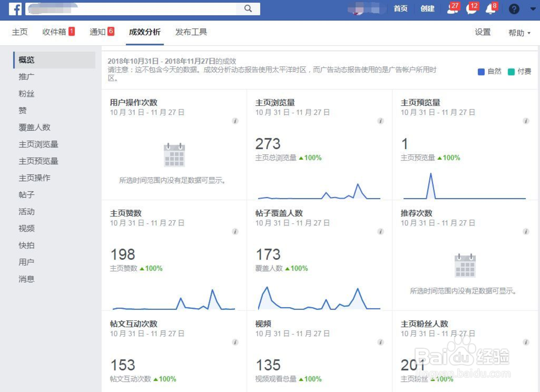Screen dimensions: 540x392
Task: Select 帖子 in the sidebar
Action: (26, 195)
